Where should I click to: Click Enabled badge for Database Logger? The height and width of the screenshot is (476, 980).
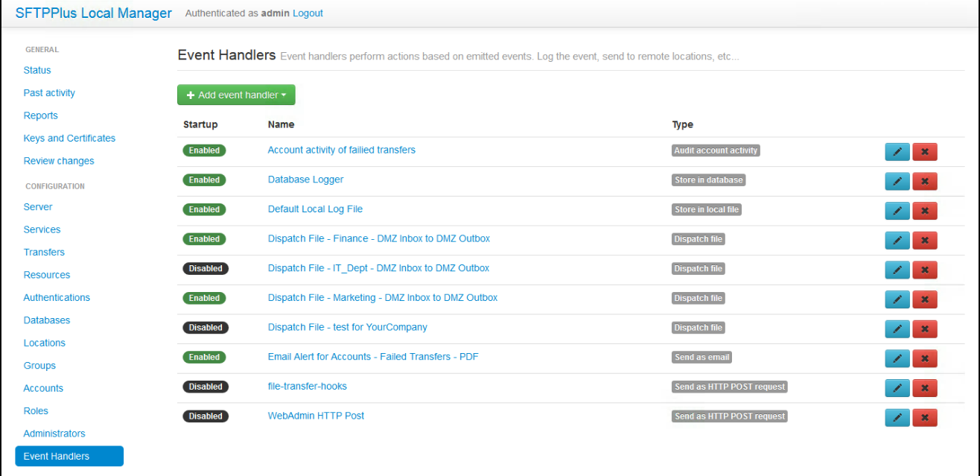204,180
